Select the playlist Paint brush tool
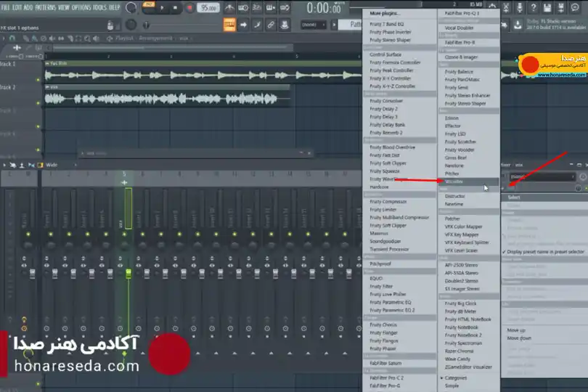588x392 pixels. (x=35, y=38)
